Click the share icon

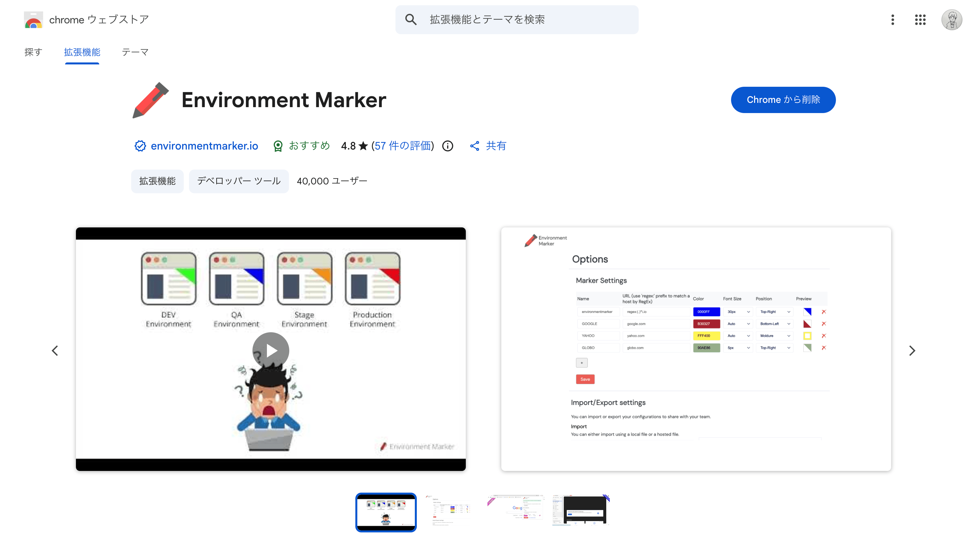pyautogui.click(x=475, y=146)
